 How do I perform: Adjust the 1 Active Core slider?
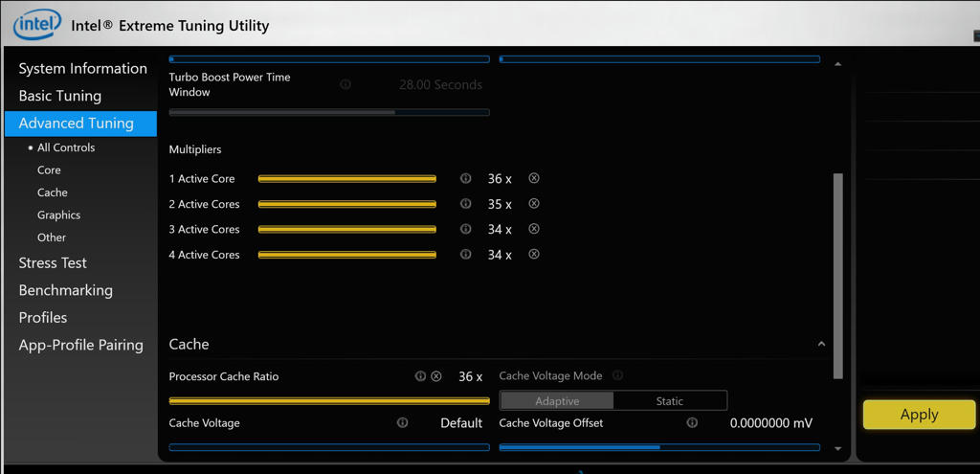click(x=346, y=179)
